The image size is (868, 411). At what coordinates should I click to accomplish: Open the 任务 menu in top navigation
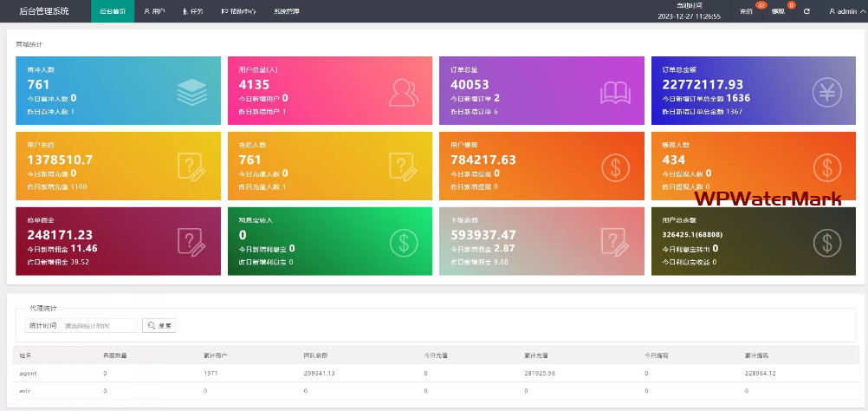[193, 11]
